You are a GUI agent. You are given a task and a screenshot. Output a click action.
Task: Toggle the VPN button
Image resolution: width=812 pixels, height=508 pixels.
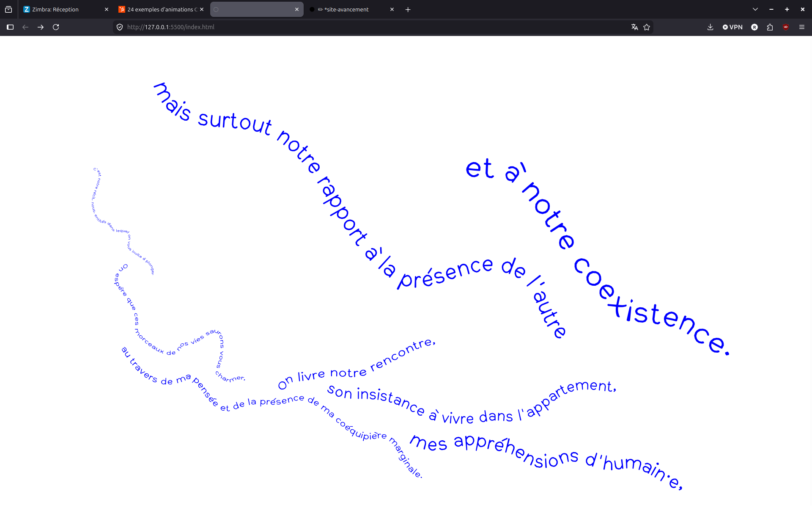(732, 27)
